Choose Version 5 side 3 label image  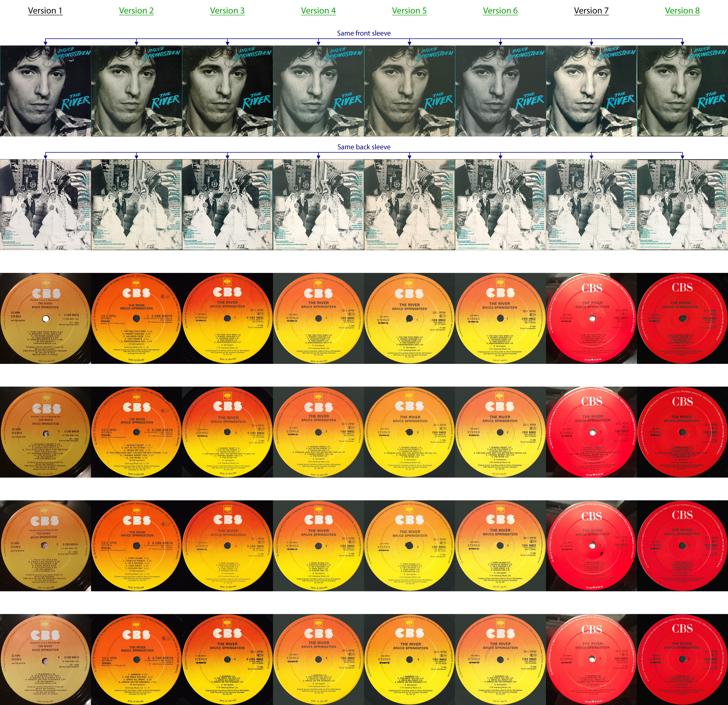409,546
